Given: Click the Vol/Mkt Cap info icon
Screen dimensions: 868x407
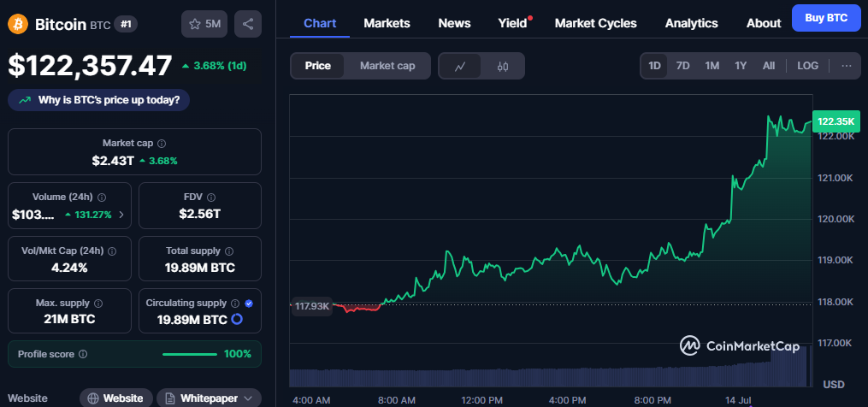Looking at the screenshot, I should pyautogui.click(x=112, y=251).
